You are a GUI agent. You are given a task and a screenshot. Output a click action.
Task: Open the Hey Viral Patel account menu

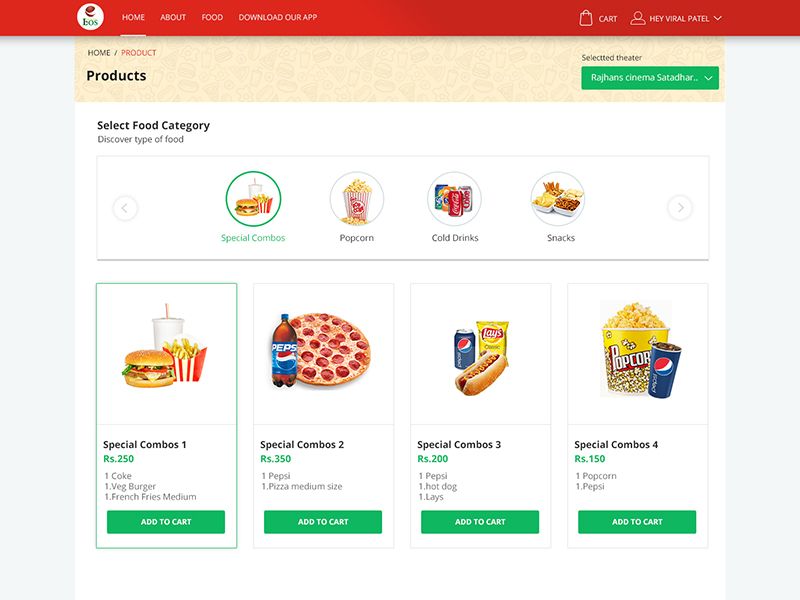click(676, 18)
